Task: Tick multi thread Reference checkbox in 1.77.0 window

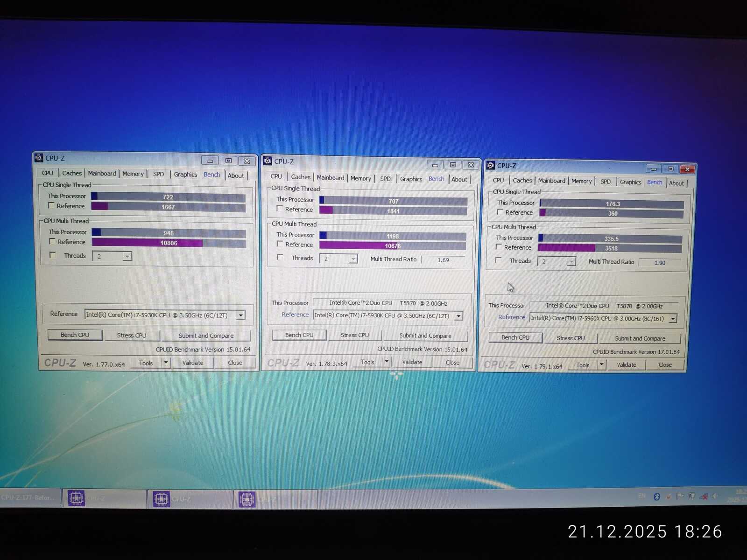Action: pyautogui.click(x=52, y=241)
